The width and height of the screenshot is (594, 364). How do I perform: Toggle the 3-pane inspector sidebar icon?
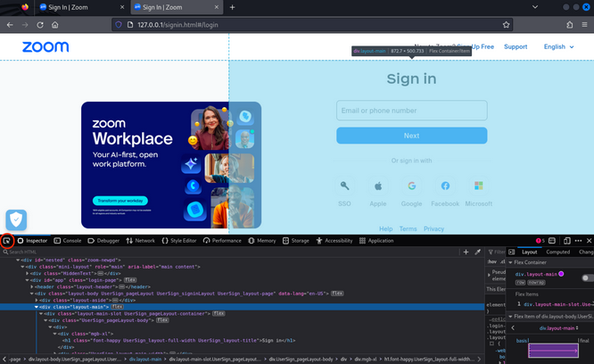coord(512,252)
